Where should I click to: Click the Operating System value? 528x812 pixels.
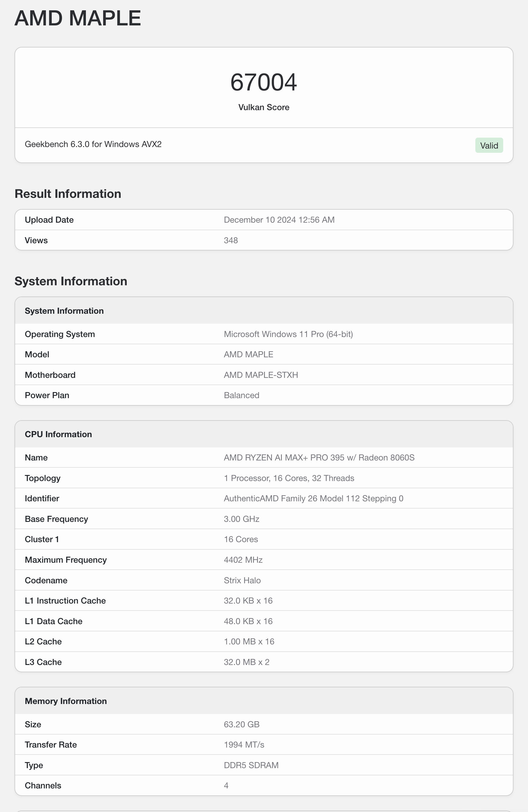(288, 334)
